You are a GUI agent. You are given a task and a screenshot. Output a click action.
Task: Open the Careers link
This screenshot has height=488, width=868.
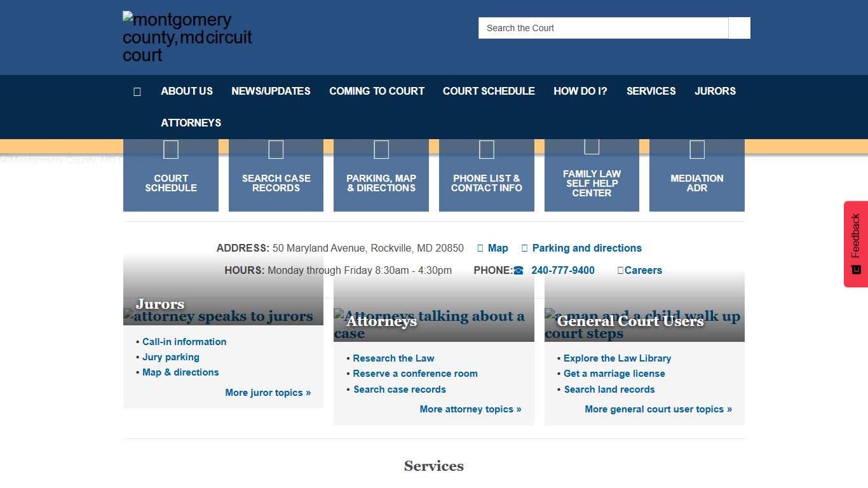[x=642, y=270]
